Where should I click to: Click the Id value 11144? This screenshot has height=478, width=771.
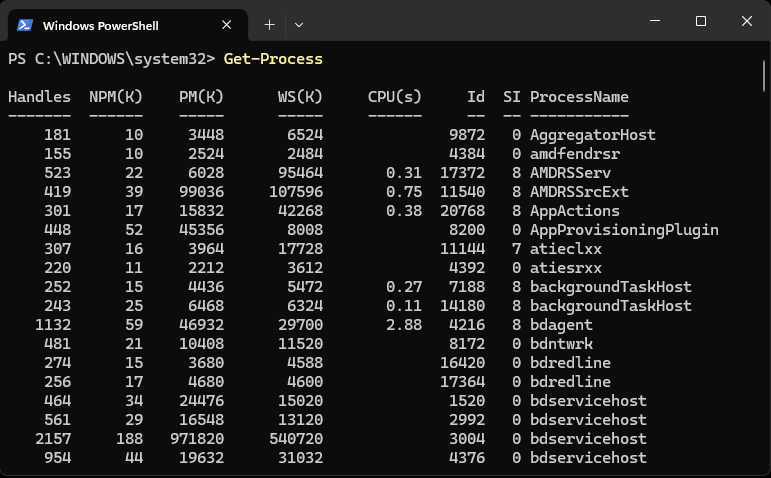(x=462, y=249)
